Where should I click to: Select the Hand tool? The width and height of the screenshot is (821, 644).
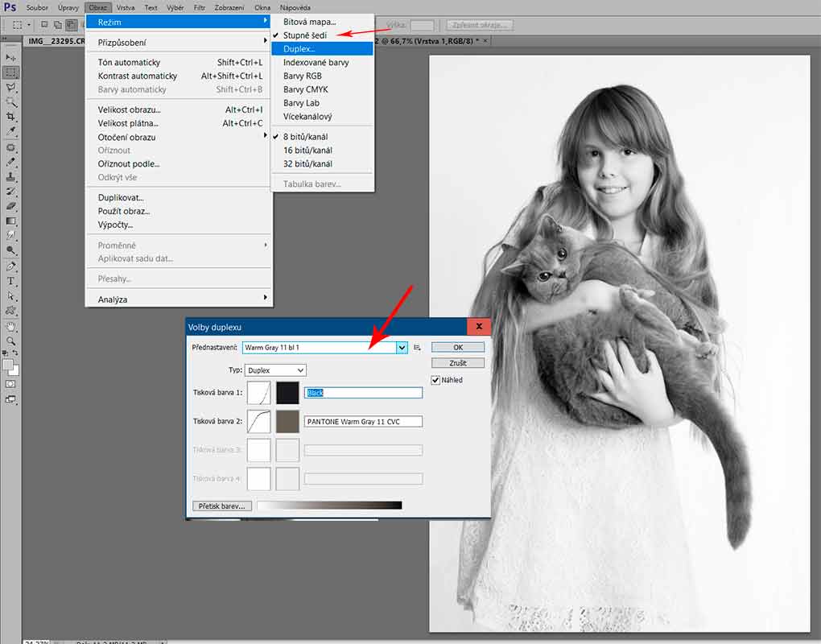(x=11, y=327)
